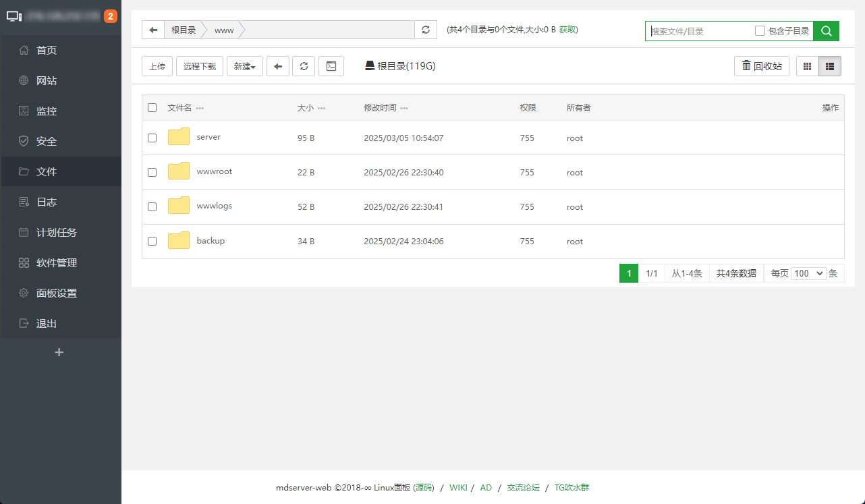
Task: Open 计划任务 (Scheduled Tasks) menu item
Action: 57,233
